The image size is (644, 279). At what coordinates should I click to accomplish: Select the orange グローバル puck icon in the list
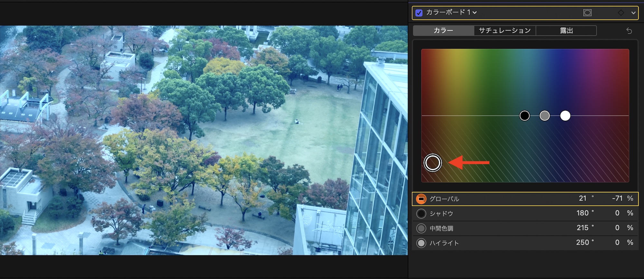[x=421, y=199]
